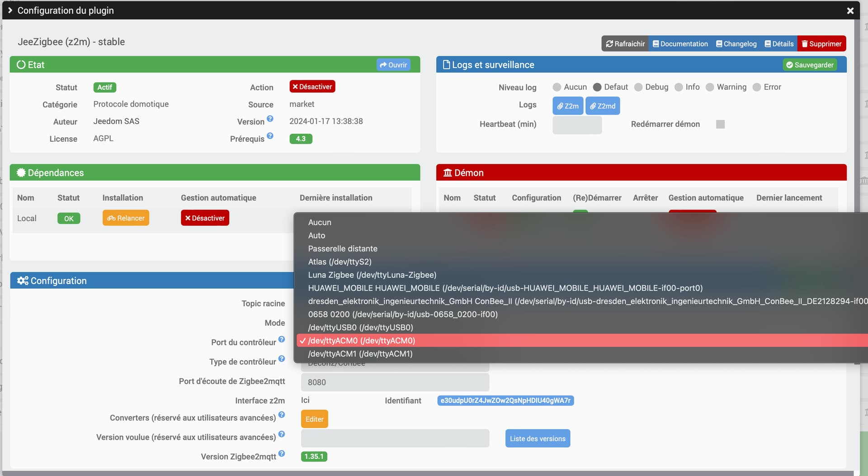Click the Version voulue input field

[395, 439]
